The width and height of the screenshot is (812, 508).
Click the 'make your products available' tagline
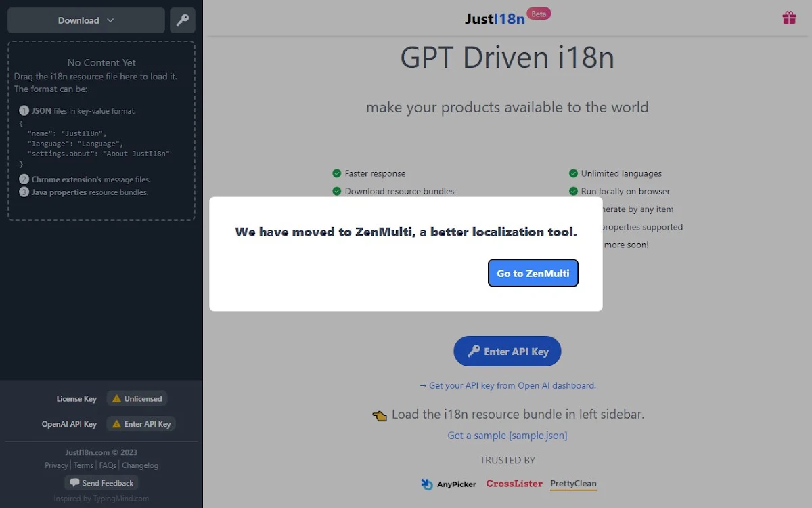(x=507, y=107)
